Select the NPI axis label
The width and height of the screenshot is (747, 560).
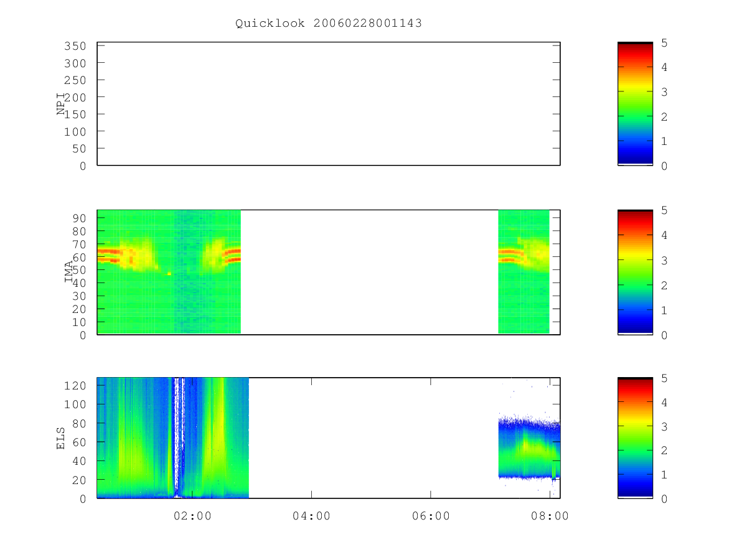tap(61, 103)
